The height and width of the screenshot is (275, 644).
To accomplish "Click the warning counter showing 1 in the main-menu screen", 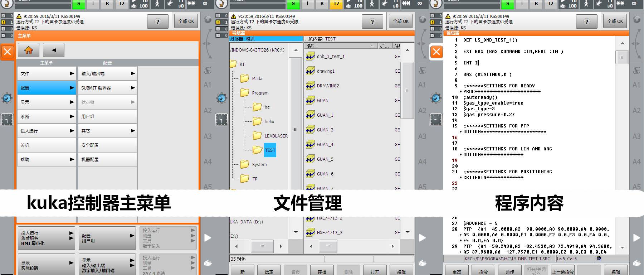I will pos(7,22).
